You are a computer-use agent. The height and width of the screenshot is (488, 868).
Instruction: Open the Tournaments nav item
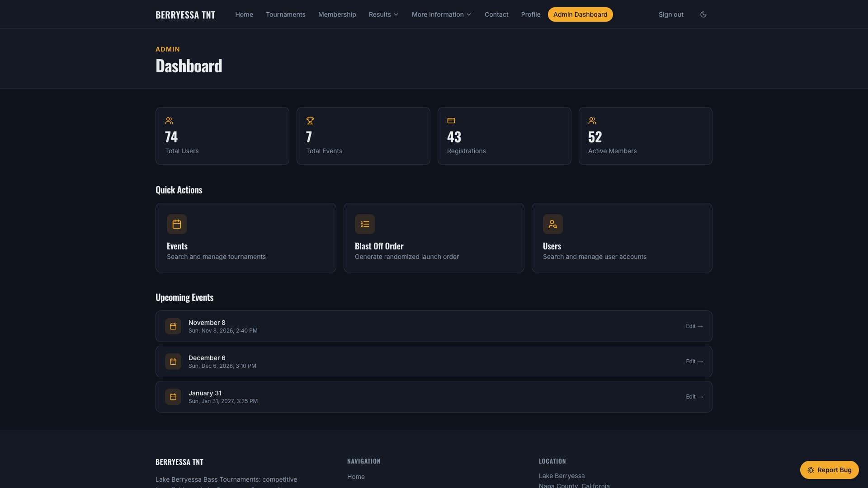click(x=286, y=14)
